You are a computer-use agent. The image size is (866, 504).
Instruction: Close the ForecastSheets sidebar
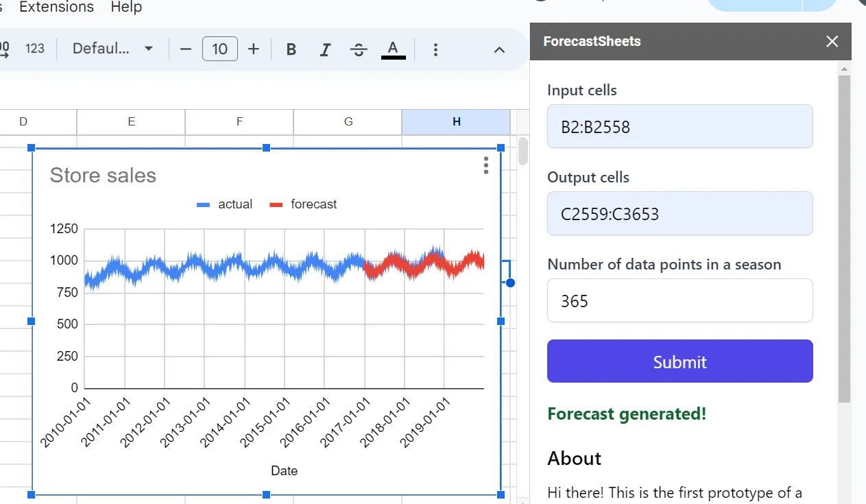(832, 41)
